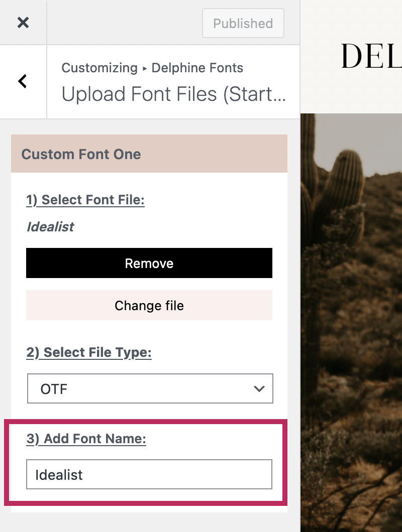Go back using the left chevron arrow
This screenshot has width=402, height=532.
23,81
